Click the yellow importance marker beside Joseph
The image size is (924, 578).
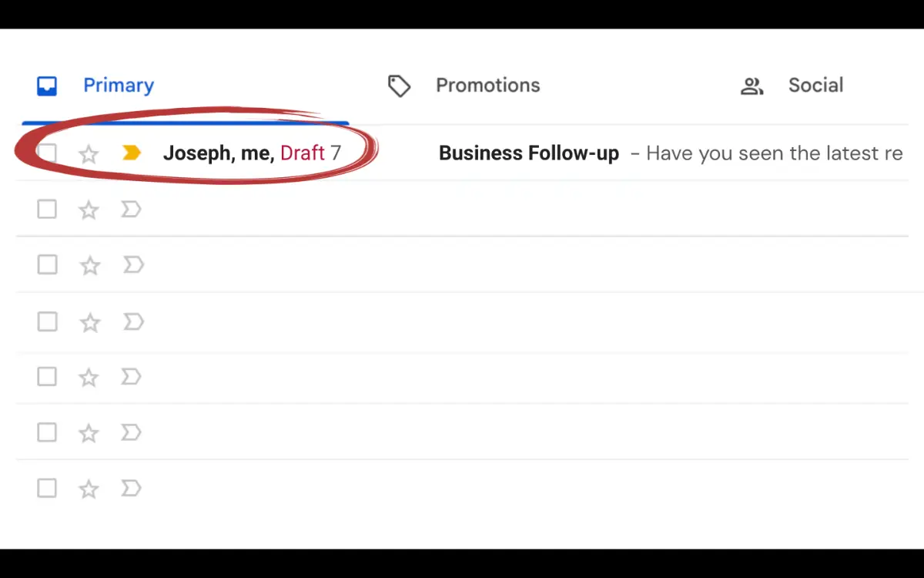tap(131, 153)
